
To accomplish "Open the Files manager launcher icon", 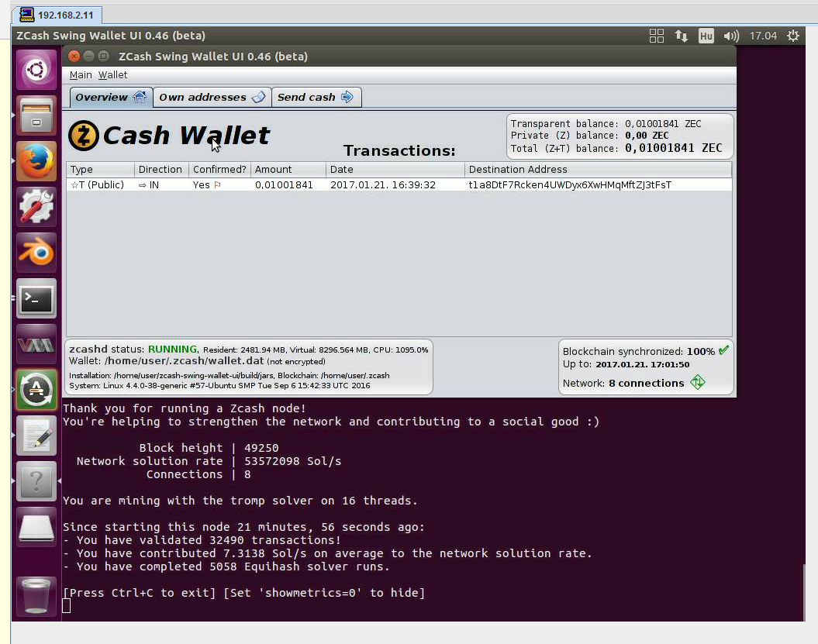I will tap(36, 115).
